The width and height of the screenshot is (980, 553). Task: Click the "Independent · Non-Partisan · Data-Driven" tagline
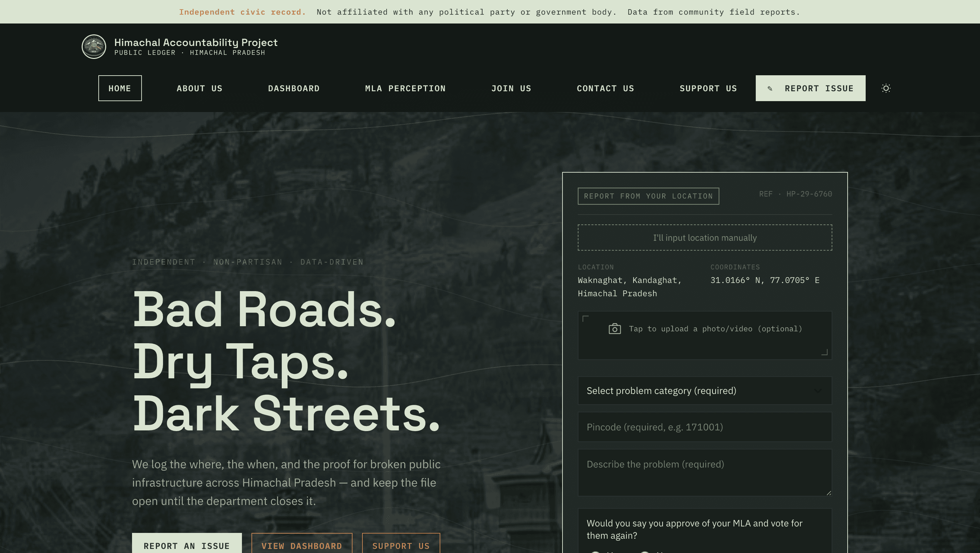coord(248,262)
